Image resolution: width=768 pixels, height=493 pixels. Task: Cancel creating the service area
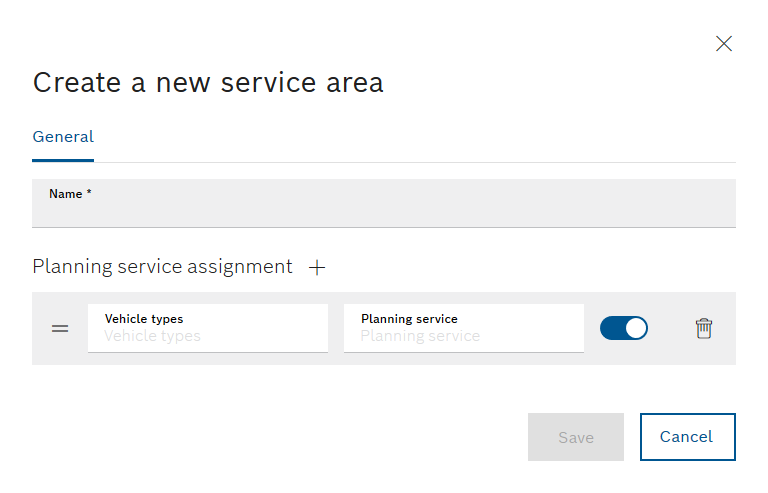(688, 437)
